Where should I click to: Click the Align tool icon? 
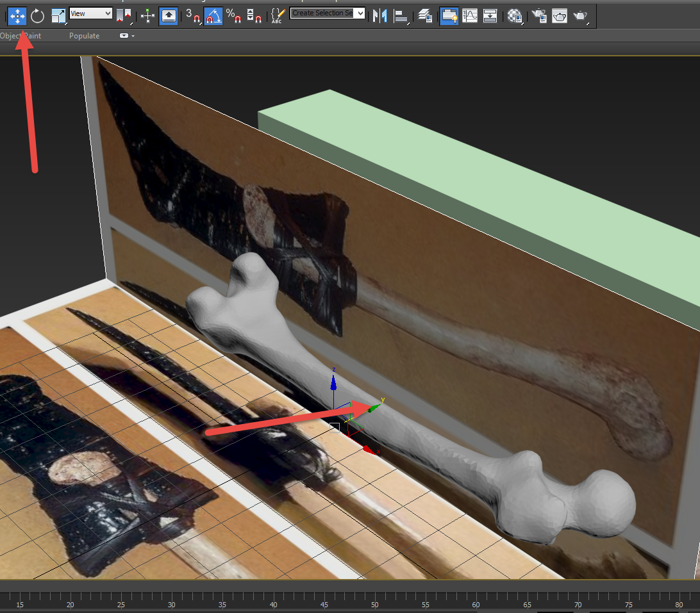401,16
